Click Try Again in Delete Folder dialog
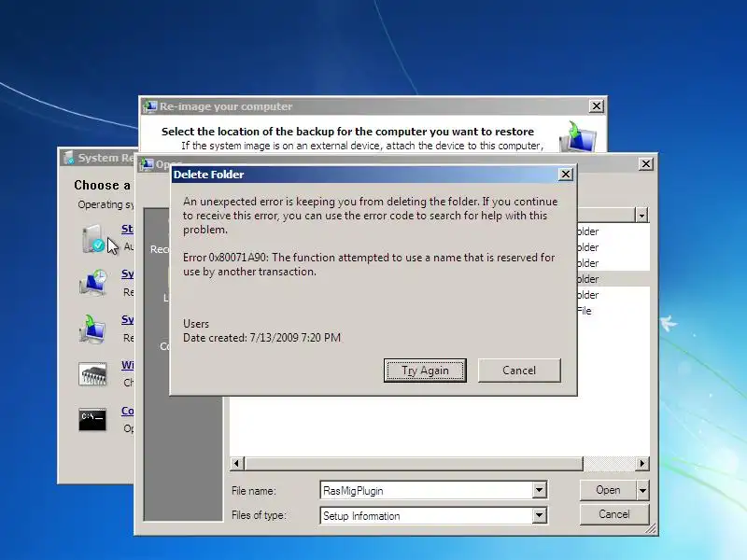 click(x=425, y=371)
